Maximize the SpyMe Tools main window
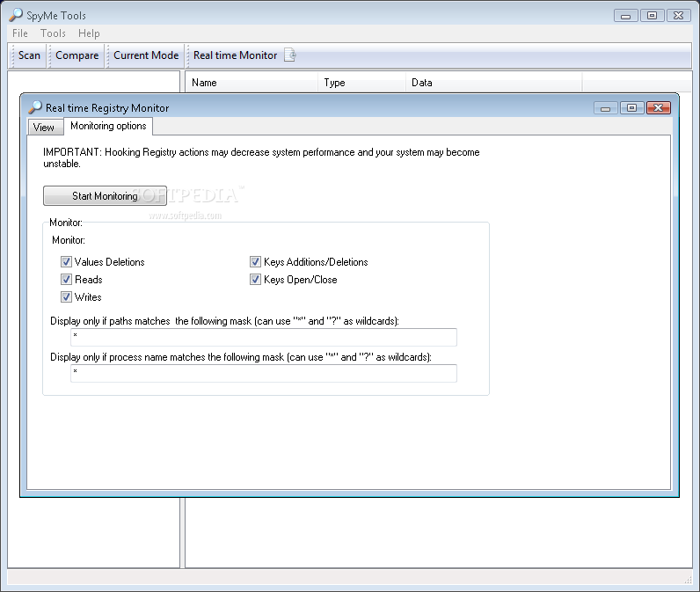The image size is (700, 592). pos(652,16)
